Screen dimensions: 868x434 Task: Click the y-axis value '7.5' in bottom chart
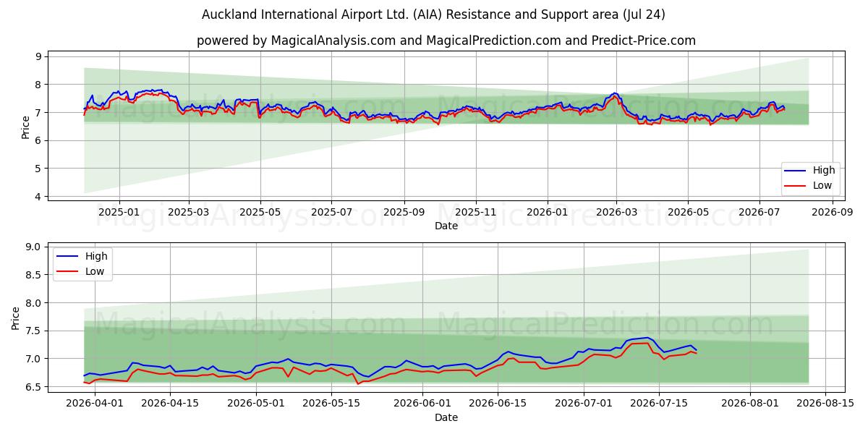[x=35, y=331]
